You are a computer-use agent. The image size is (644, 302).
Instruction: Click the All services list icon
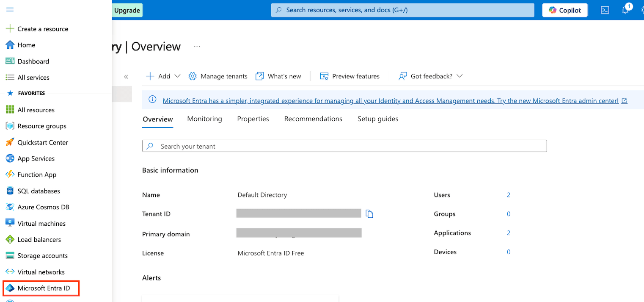pyautogui.click(x=10, y=78)
